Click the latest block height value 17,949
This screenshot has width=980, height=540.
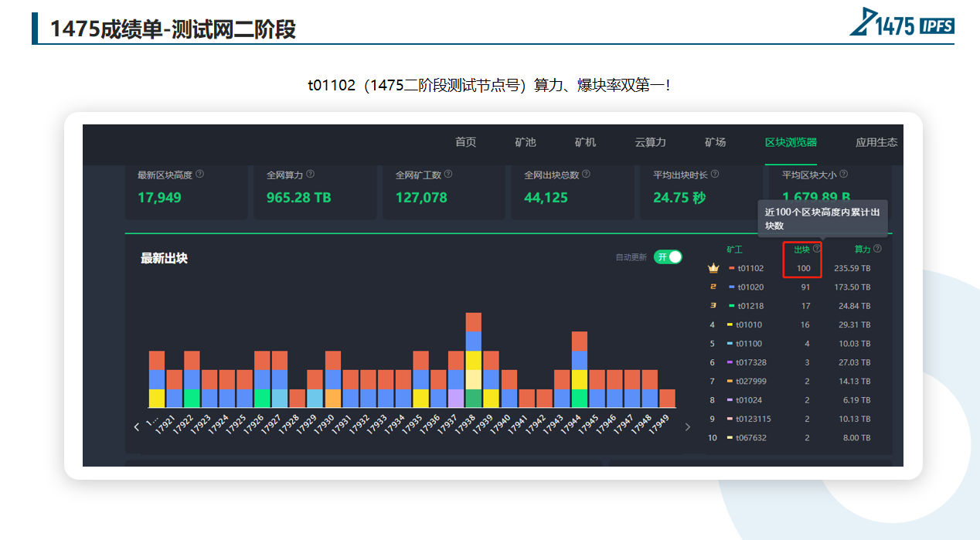pyautogui.click(x=159, y=198)
